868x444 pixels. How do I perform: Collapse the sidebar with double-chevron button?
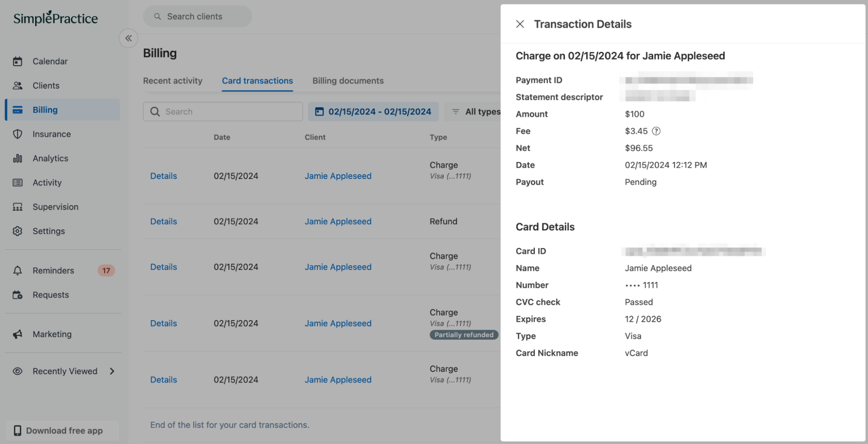[x=129, y=38]
